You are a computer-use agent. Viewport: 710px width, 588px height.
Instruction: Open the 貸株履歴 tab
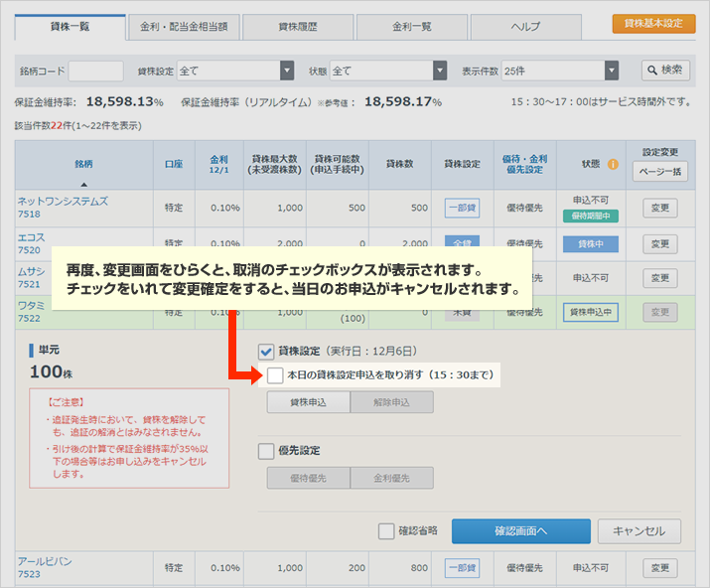click(x=298, y=27)
